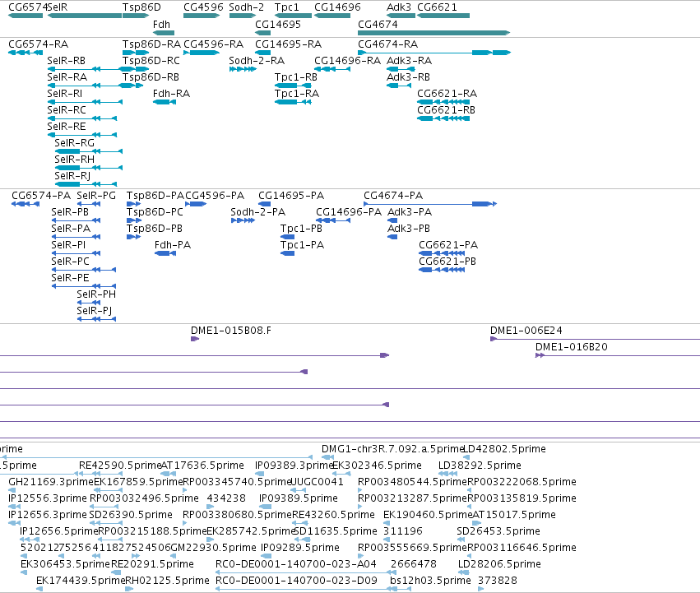
Task: Click the RC0-DE0001-140700-023-A04 label
Action: (x=296, y=564)
